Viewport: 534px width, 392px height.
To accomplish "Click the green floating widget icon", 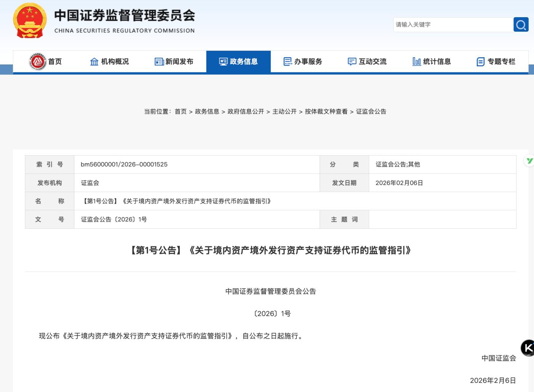I will [x=529, y=161].
